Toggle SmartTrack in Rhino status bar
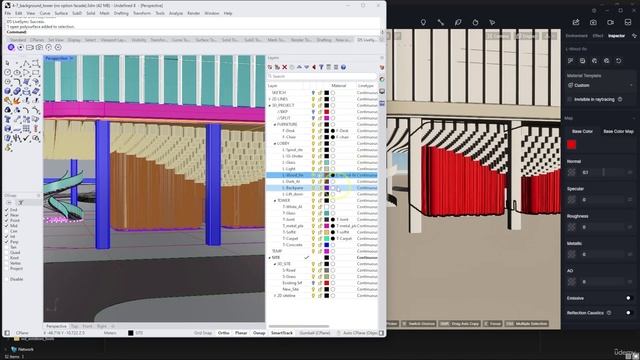This screenshot has height=360, width=640. 282,333
